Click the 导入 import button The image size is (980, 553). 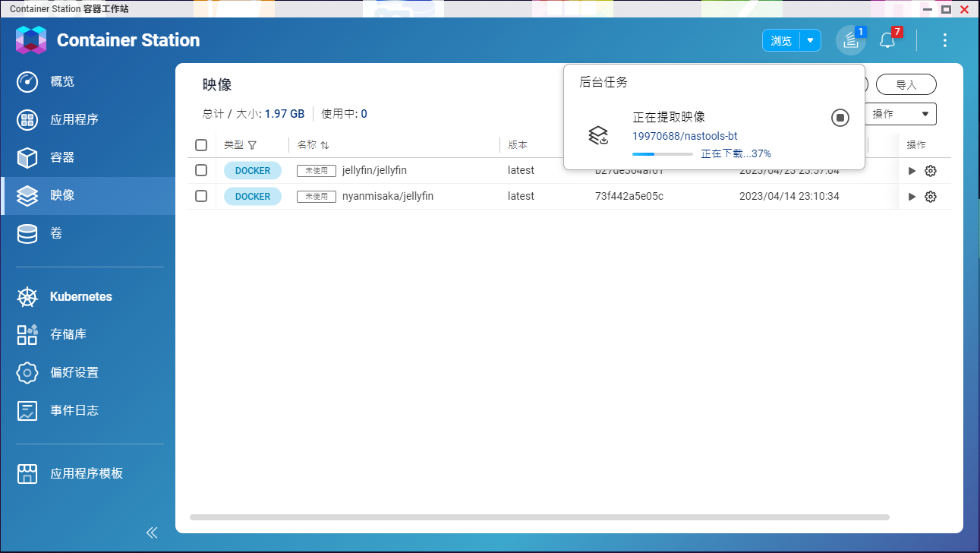point(906,84)
